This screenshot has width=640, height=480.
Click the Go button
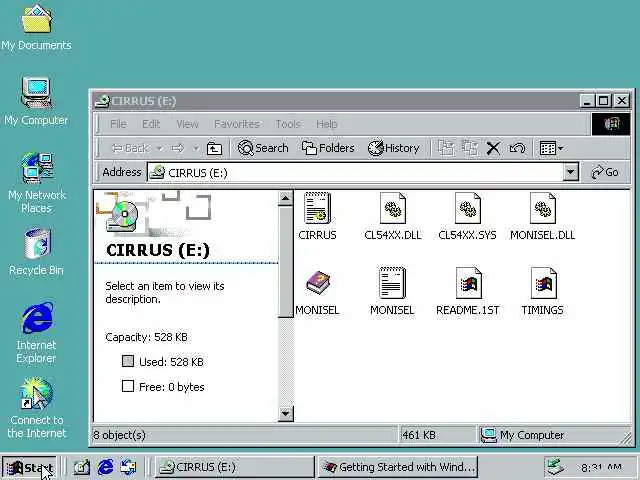point(605,172)
